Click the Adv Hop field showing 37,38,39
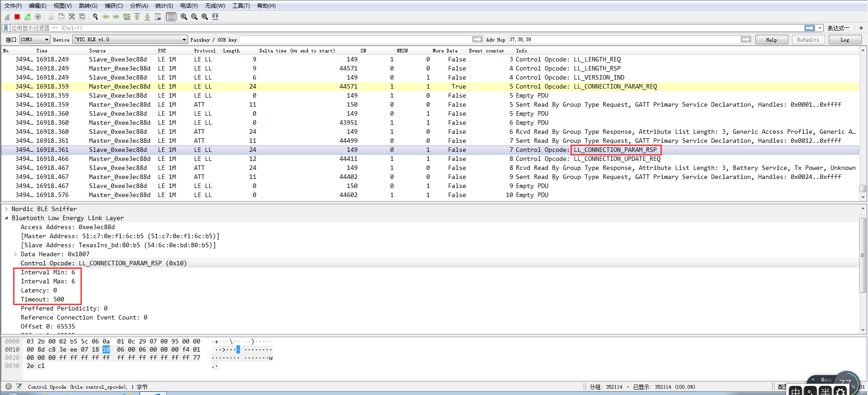The height and width of the screenshot is (395, 868). pos(624,39)
